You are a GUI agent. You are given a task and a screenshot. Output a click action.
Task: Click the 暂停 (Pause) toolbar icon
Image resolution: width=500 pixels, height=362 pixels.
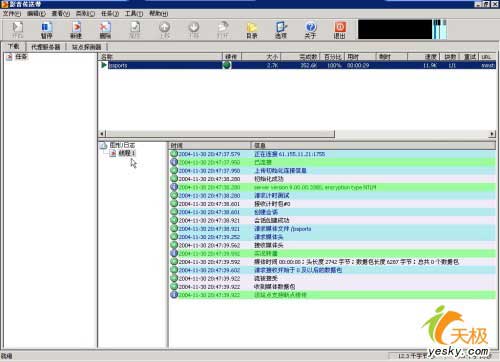[46, 30]
